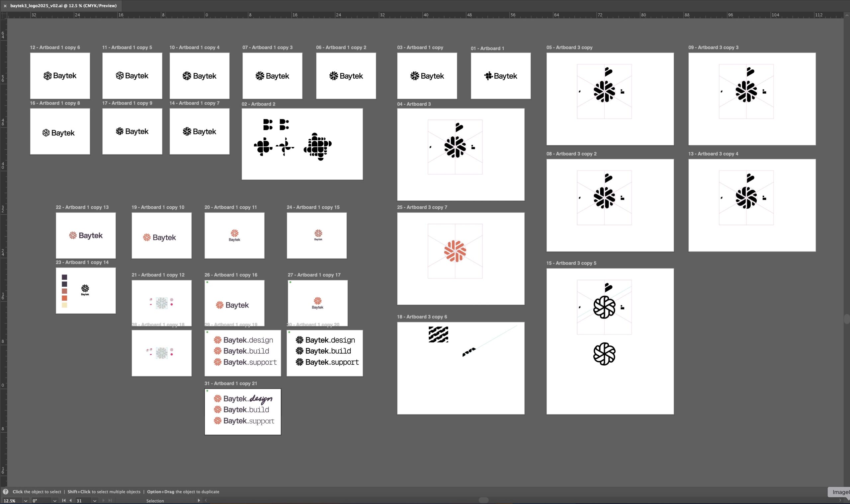This screenshot has width=850, height=504.
Task: Click the Selection status bar display
Action: (x=155, y=501)
